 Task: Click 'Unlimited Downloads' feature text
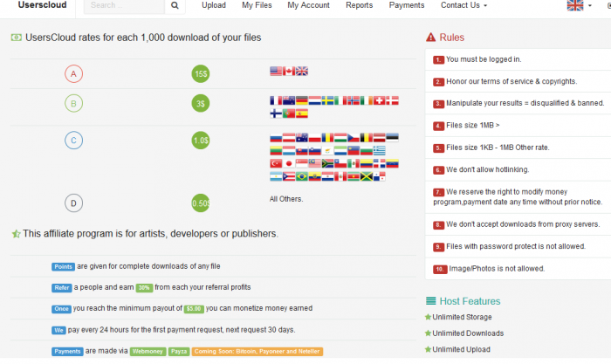(x=468, y=333)
